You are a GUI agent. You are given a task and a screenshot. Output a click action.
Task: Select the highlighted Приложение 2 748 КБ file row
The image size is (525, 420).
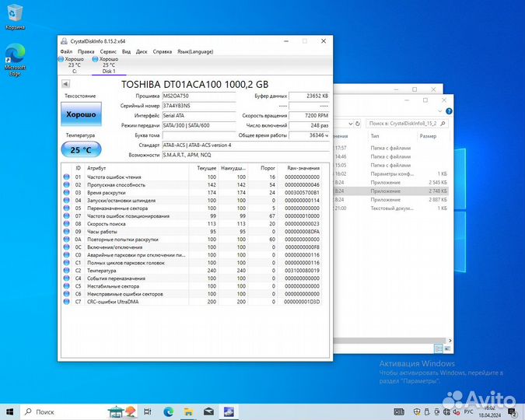tap(391, 191)
